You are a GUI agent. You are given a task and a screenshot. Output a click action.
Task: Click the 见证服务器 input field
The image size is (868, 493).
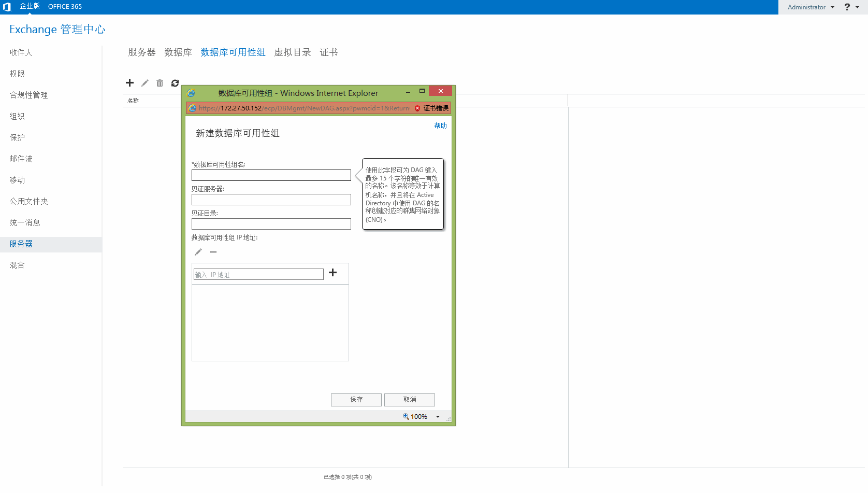(x=271, y=200)
